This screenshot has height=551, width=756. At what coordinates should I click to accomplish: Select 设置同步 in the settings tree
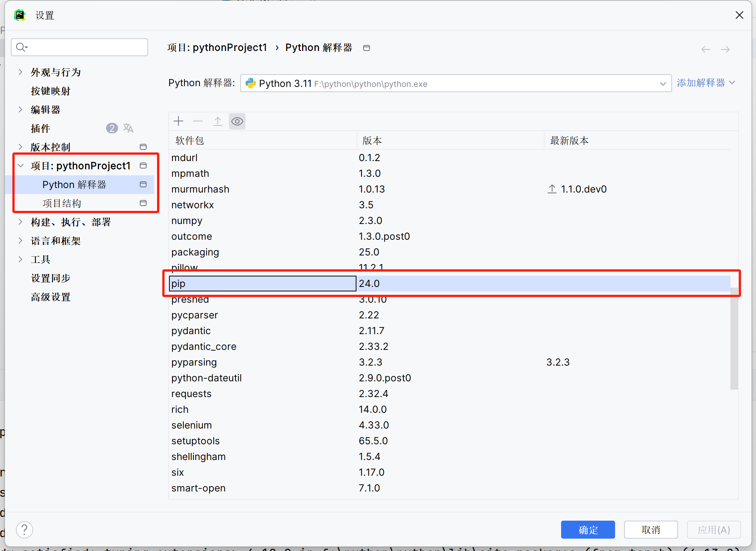51,278
